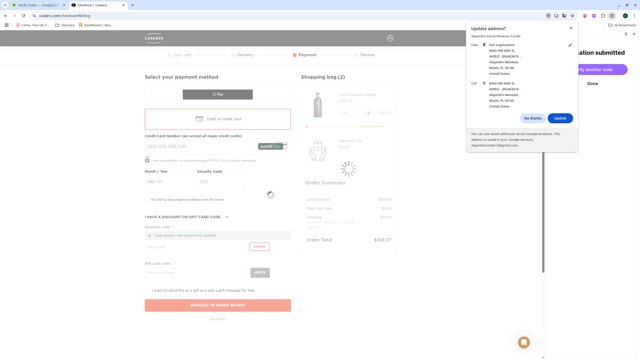Viewport: 640px width, 360px height.
Task: Open the All Bookmarks folder
Action: 622,25
